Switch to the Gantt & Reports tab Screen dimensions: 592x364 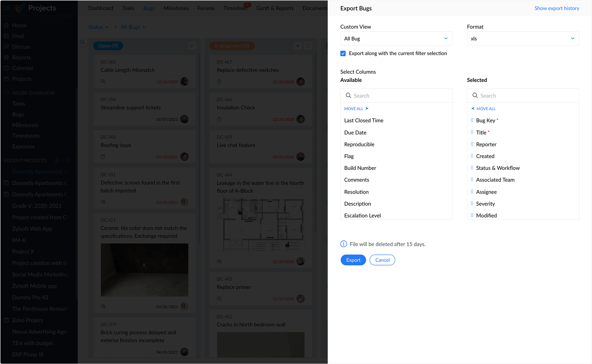click(275, 8)
